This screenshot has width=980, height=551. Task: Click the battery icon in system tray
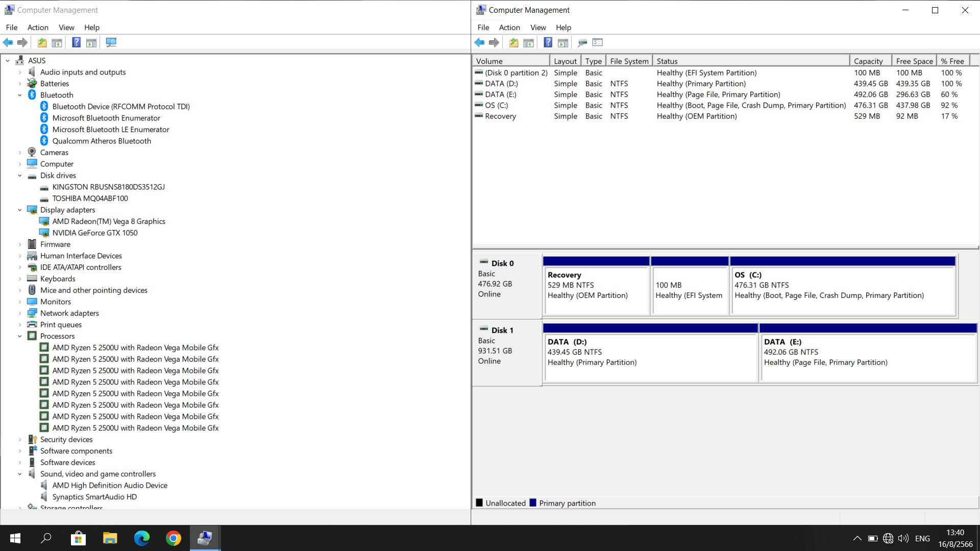click(873, 538)
